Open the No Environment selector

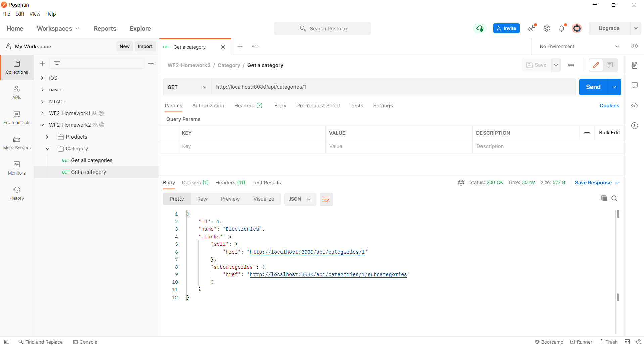[x=579, y=46]
